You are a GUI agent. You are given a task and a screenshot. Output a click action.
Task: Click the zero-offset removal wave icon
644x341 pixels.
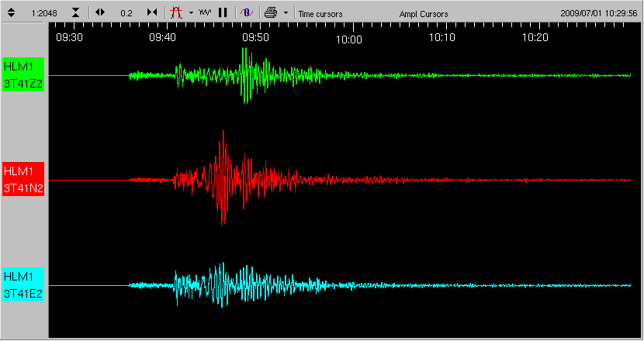[x=245, y=13]
